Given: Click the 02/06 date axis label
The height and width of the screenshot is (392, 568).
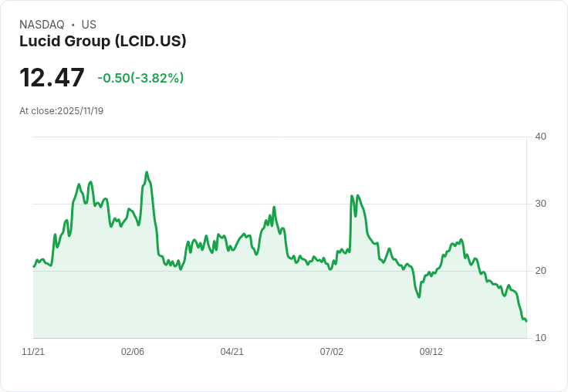Looking at the screenshot, I should pyautogui.click(x=133, y=352).
